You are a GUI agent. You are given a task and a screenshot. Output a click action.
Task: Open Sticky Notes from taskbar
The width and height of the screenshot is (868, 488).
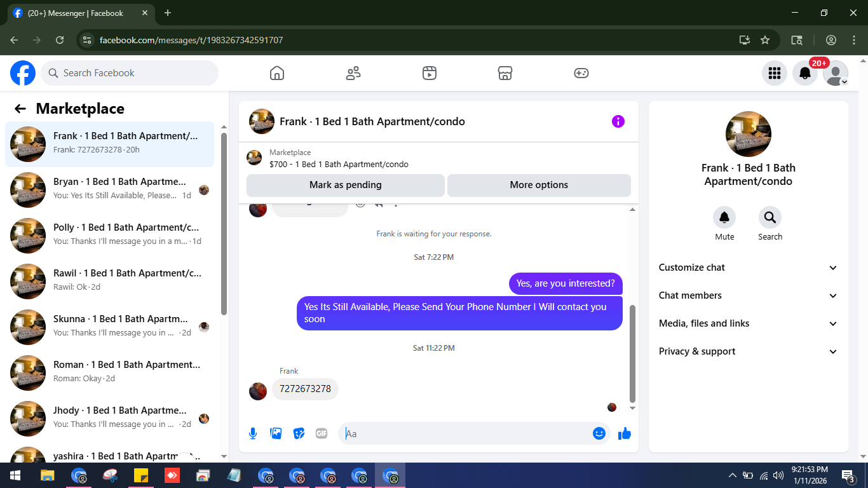pos(141,475)
